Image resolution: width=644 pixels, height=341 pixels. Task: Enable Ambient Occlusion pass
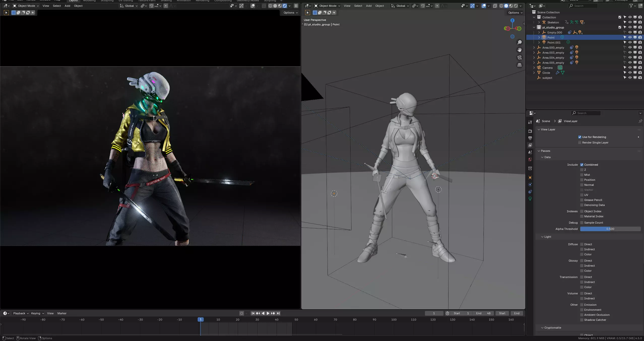click(x=582, y=315)
